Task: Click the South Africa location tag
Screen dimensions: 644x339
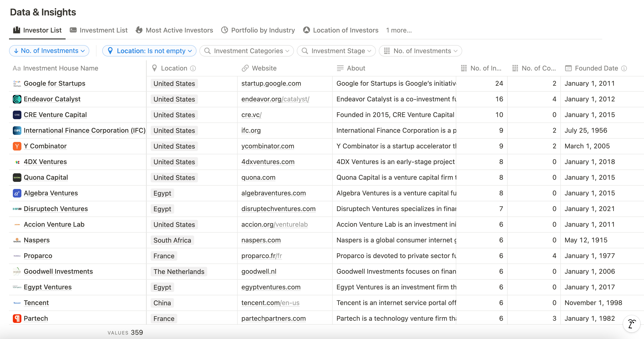Action: point(172,240)
